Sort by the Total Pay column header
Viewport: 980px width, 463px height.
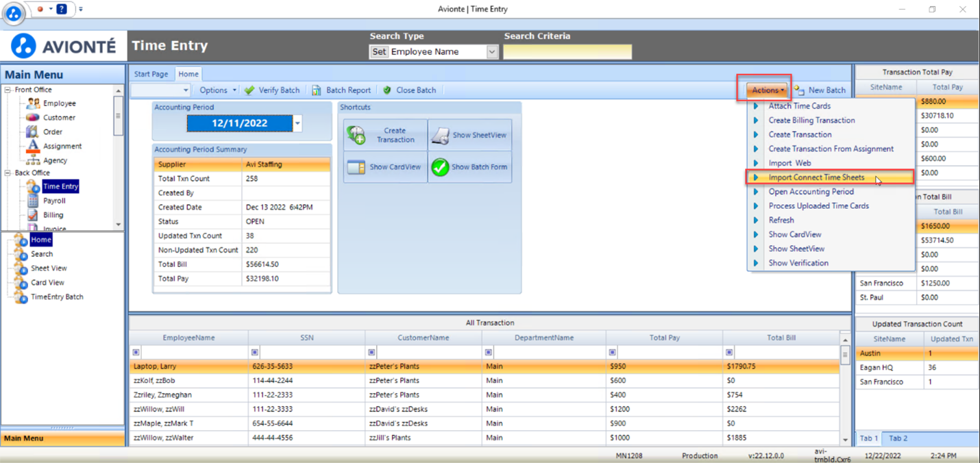click(664, 338)
